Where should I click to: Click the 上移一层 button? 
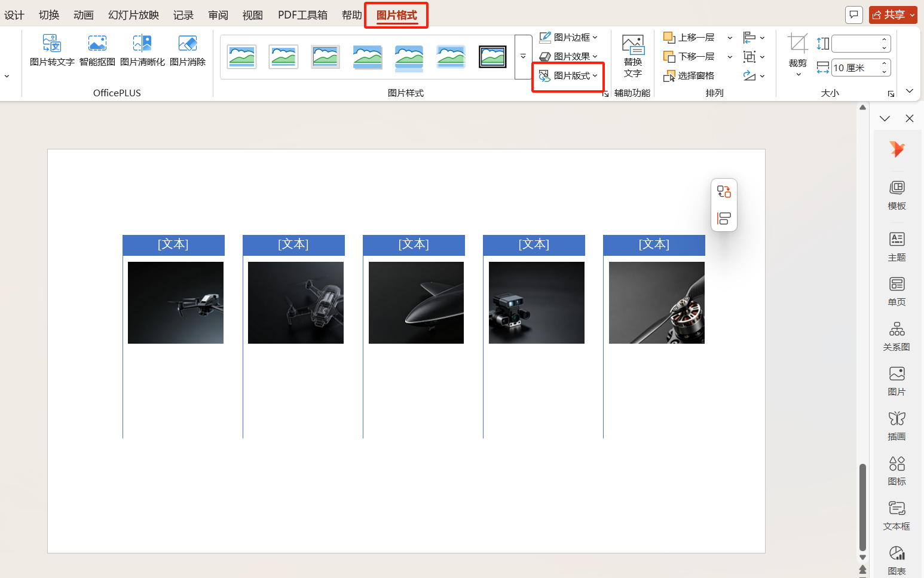[689, 38]
